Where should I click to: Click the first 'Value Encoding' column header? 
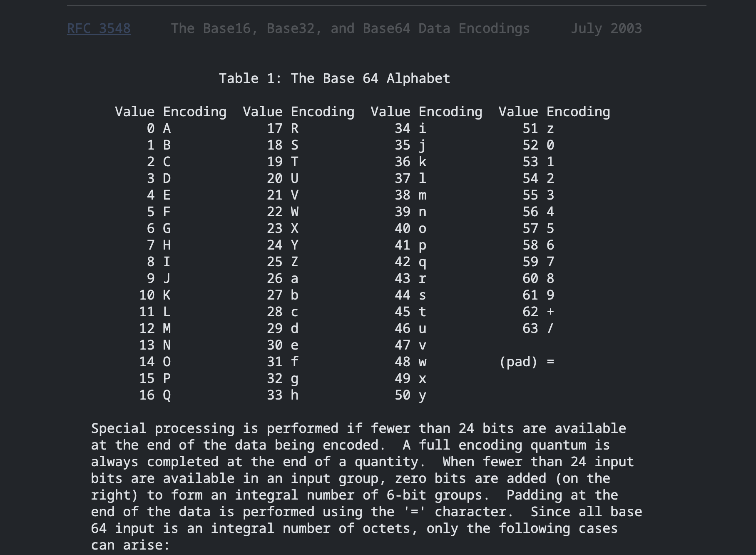(x=171, y=112)
